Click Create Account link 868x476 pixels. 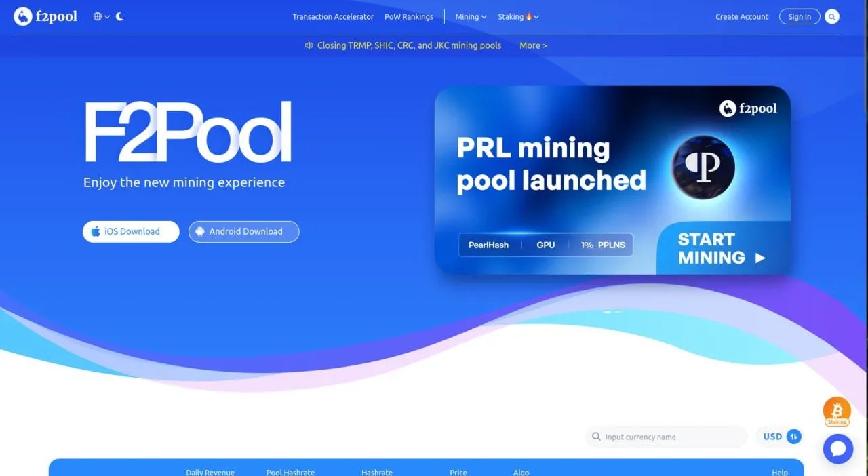click(x=742, y=17)
